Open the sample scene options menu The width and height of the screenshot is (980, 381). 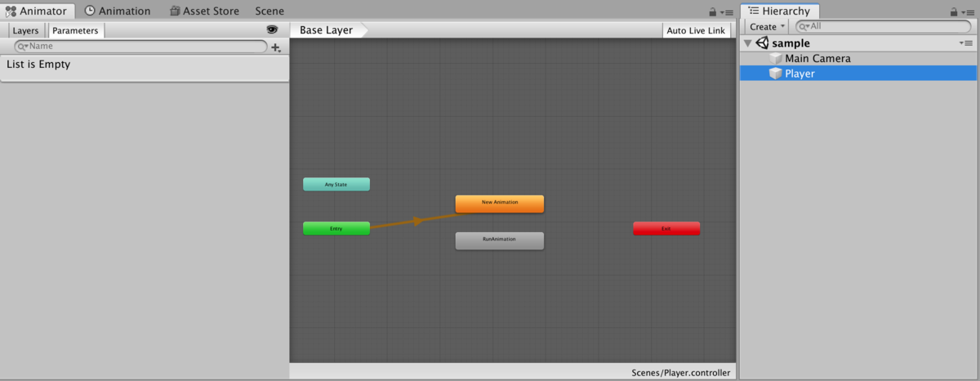coord(966,43)
